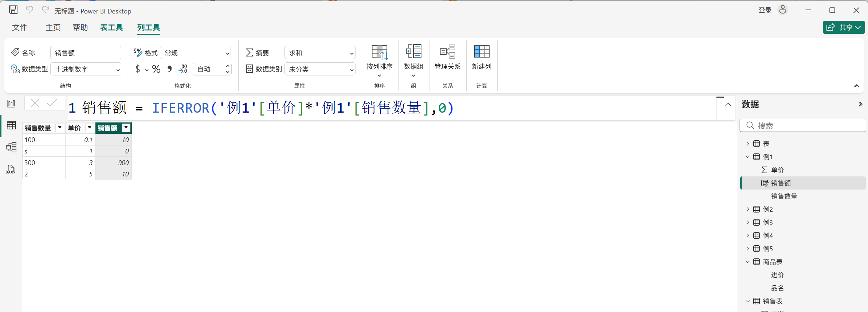Open the 数据类别 dropdown showing 未分类
Screen dimensions: 868x312
click(320, 69)
